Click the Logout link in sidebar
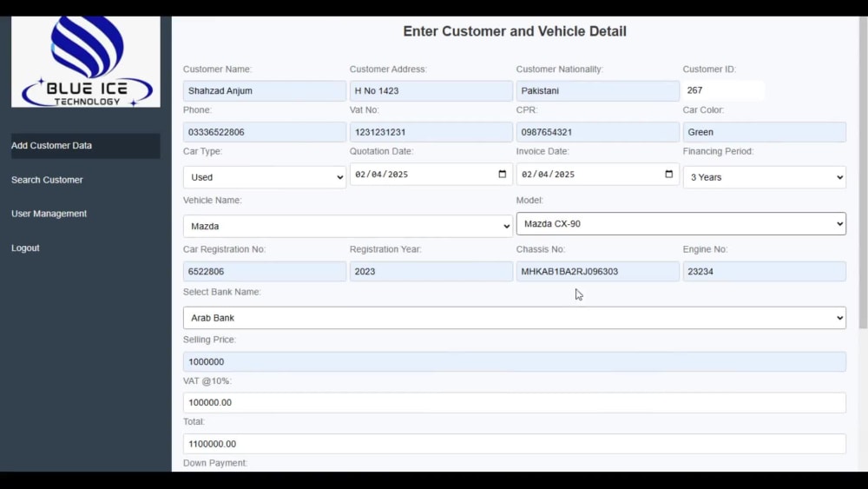The image size is (868, 489). 25,248
